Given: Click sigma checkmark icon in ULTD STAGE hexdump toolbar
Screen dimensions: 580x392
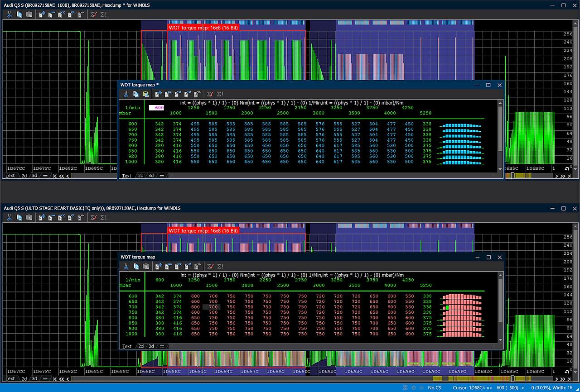Looking at the screenshot, I should click(x=94, y=218).
